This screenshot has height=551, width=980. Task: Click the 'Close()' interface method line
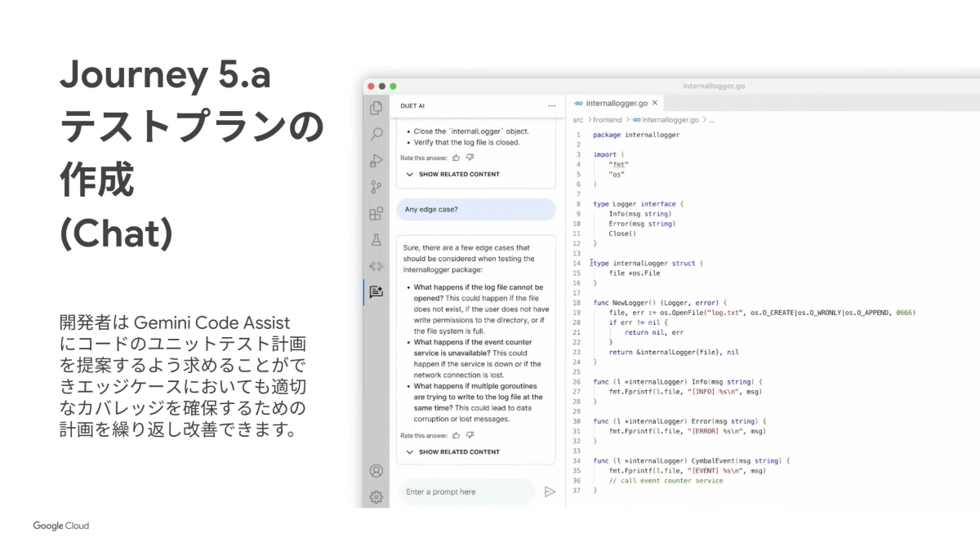tap(622, 233)
